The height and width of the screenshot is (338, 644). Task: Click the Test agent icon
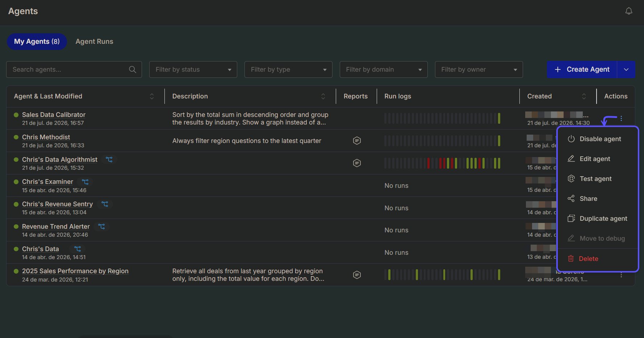click(x=571, y=178)
